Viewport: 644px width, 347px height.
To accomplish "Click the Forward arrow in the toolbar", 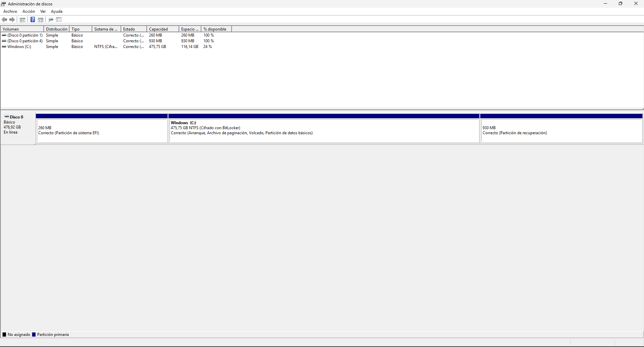I will [x=12, y=19].
